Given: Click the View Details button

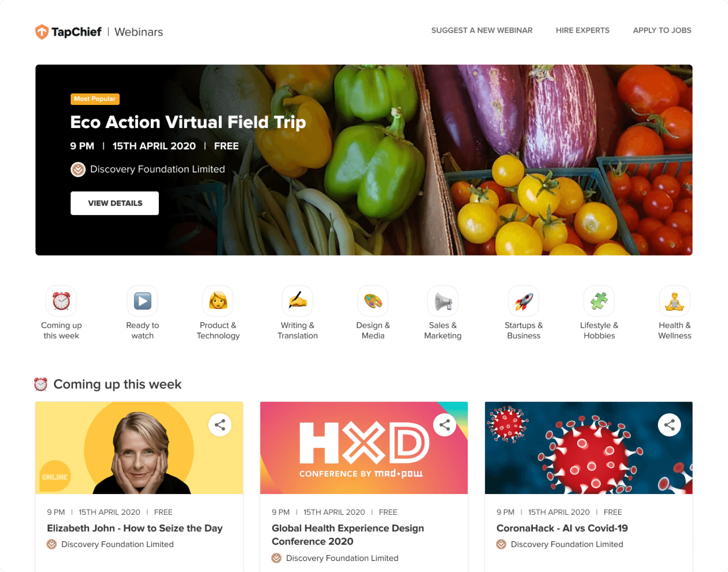Looking at the screenshot, I should point(115,203).
